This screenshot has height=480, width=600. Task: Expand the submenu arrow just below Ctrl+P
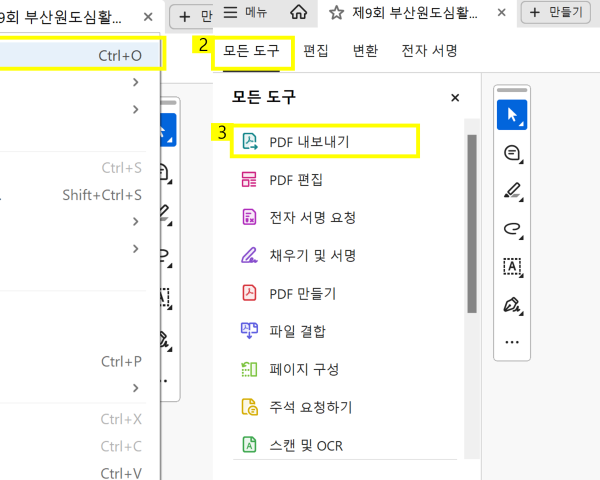135,388
